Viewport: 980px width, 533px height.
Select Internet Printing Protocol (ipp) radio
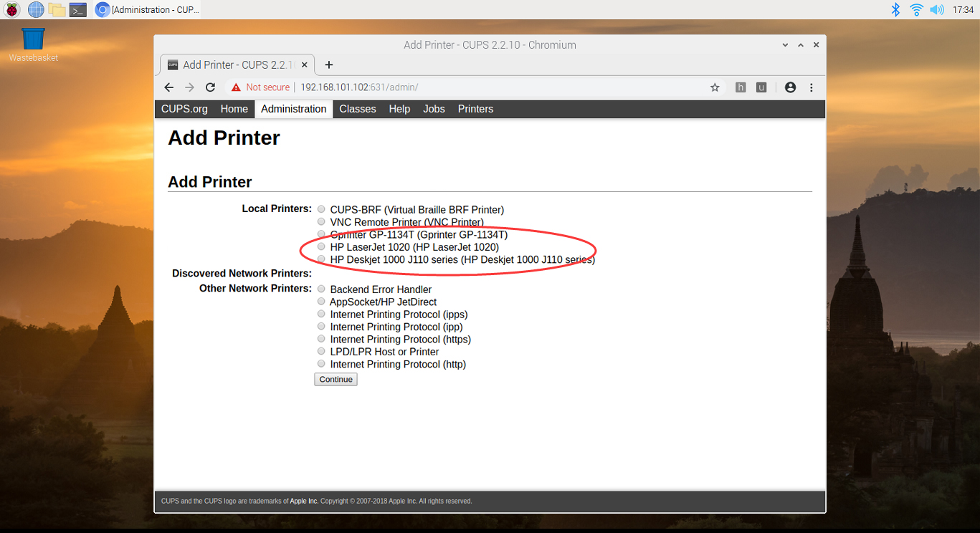[x=321, y=326]
